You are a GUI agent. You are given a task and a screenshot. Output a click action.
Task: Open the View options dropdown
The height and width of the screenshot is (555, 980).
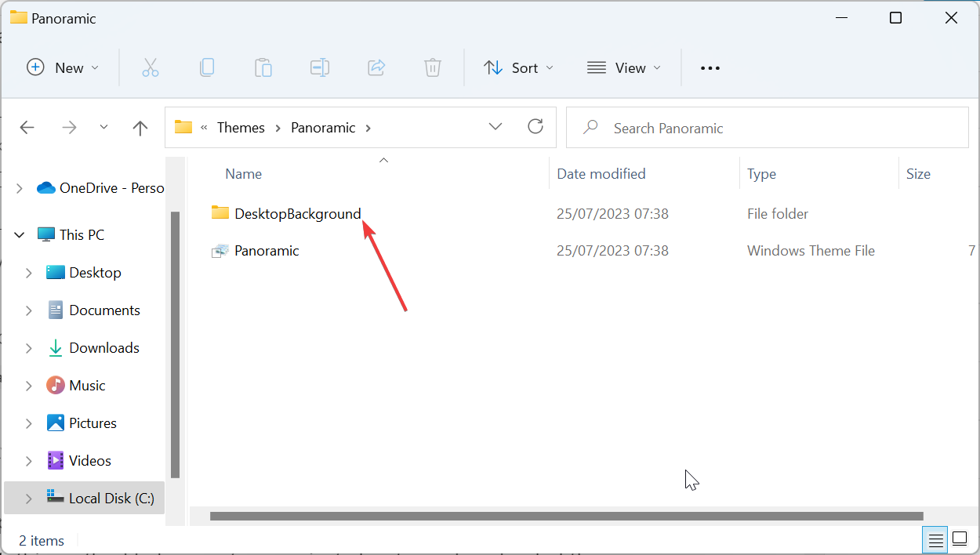624,67
